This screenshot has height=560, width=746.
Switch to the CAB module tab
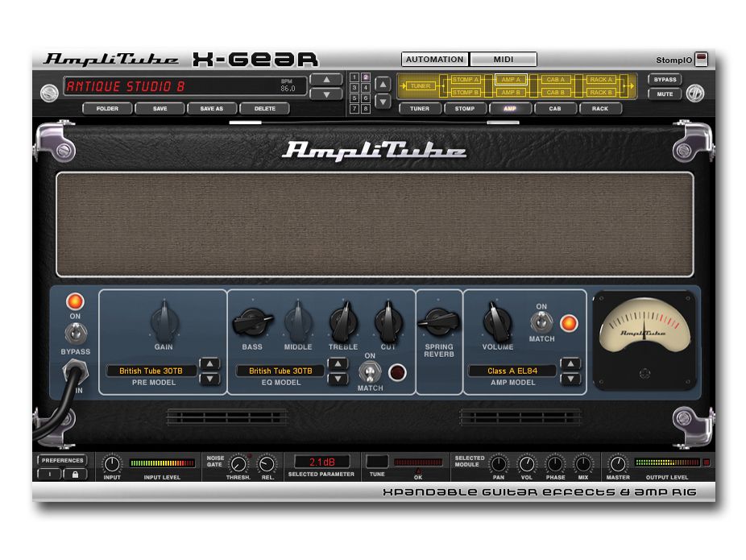click(555, 109)
